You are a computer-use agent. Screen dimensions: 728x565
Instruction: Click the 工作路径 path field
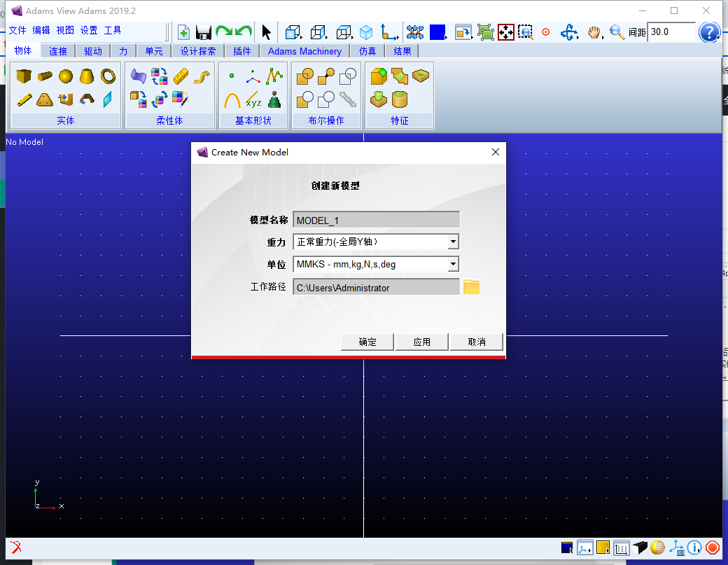[376, 287]
